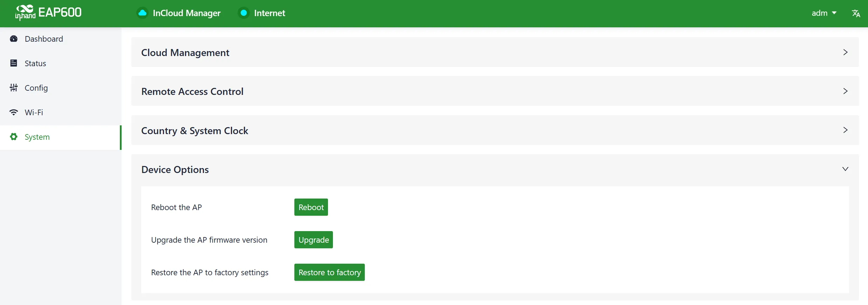
Task: Click the Remote Access Control heading
Action: (192, 91)
